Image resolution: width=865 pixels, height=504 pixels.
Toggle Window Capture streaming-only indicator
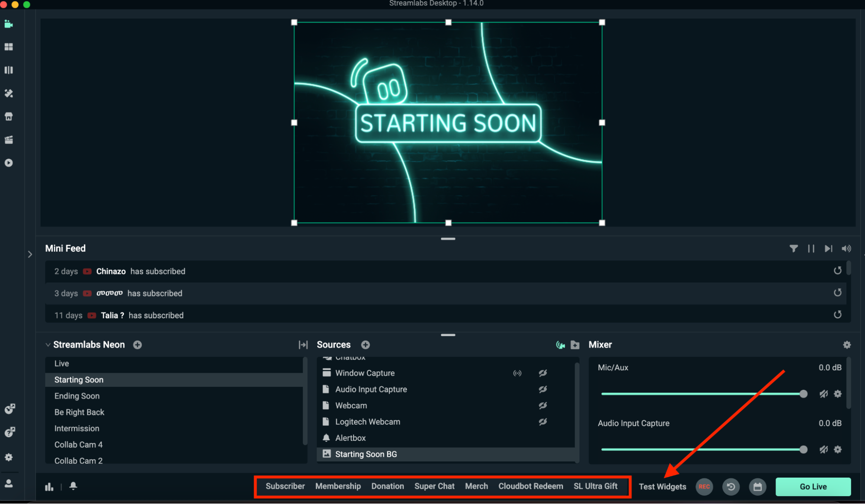pyautogui.click(x=517, y=373)
